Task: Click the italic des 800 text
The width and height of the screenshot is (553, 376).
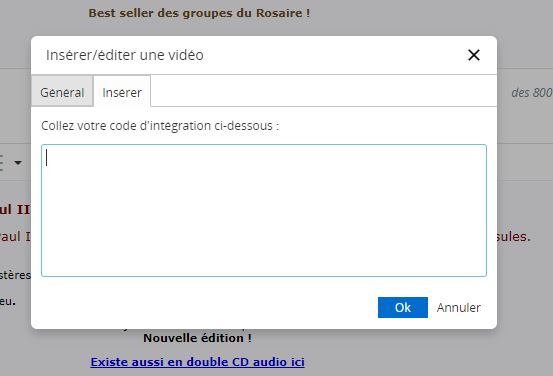Action: tap(532, 93)
